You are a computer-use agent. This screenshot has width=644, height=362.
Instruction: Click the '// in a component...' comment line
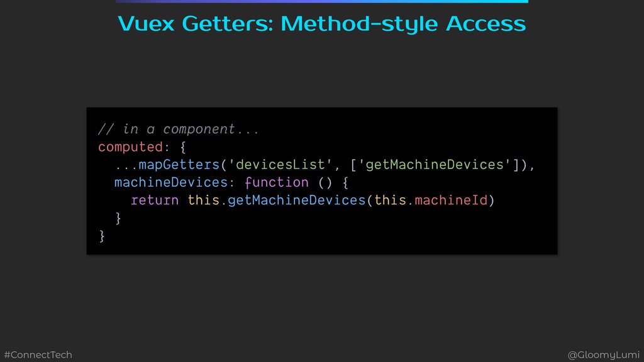tap(178, 129)
